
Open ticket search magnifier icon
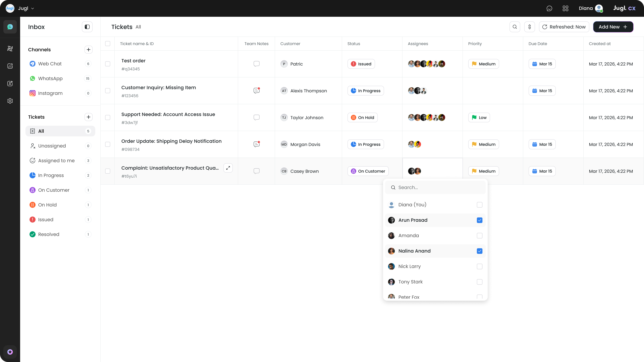(x=515, y=27)
